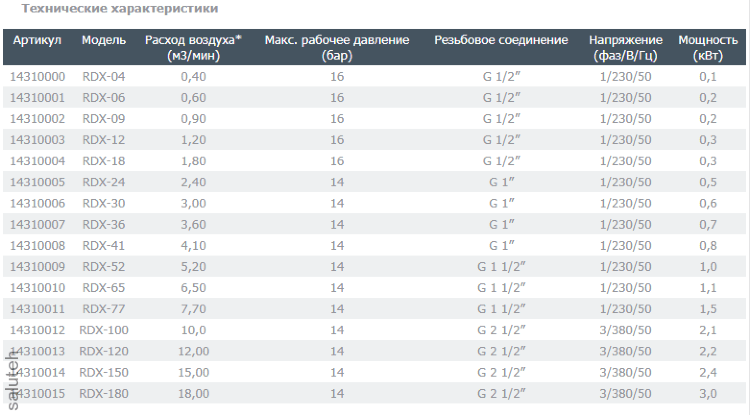The width and height of the screenshot is (750, 415).
Task: Select article 14310008 cell
Action: click(x=37, y=245)
